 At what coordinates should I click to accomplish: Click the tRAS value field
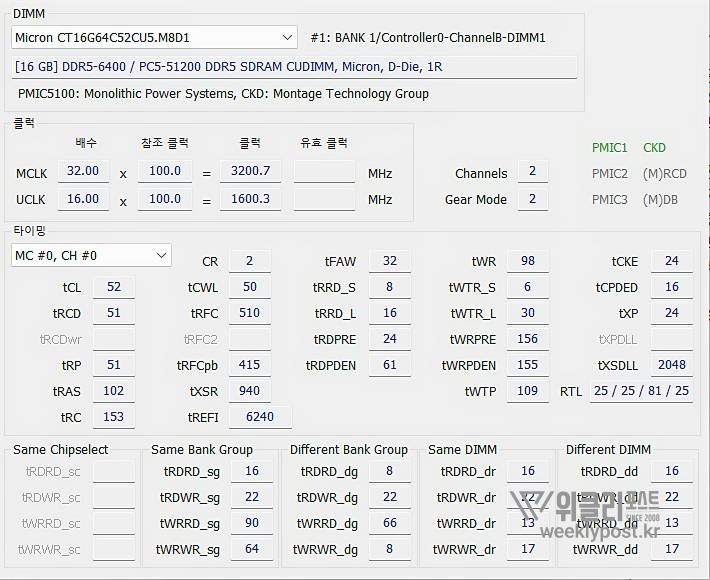pyautogui.click(x=114, y=391)
